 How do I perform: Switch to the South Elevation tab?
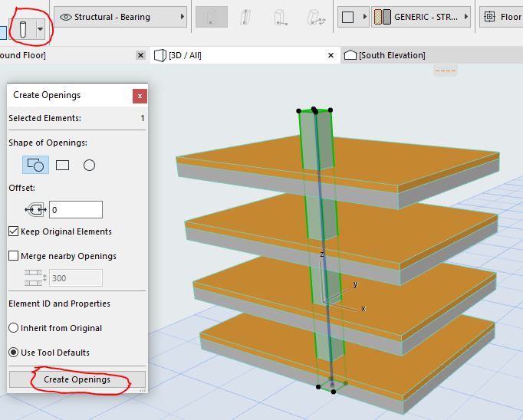pyautogui.click(x=391, y=55)
